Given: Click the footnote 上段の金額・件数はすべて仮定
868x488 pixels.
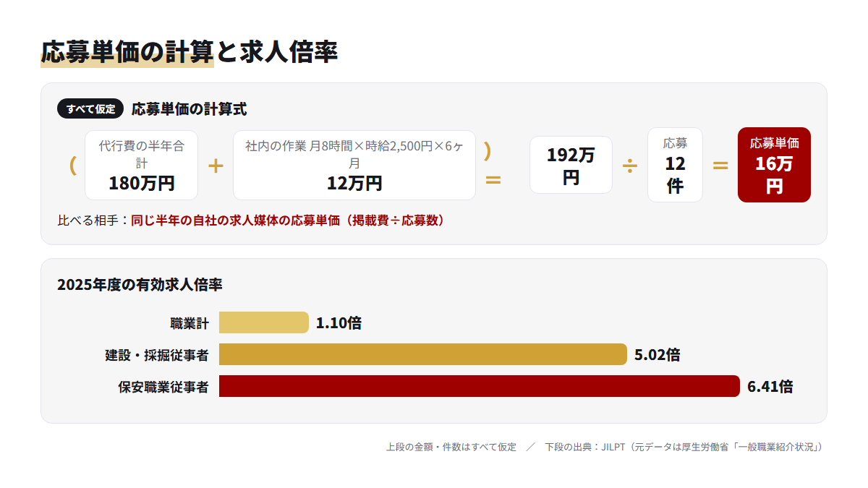Looking at the screenshot, I should coord(451,447).
